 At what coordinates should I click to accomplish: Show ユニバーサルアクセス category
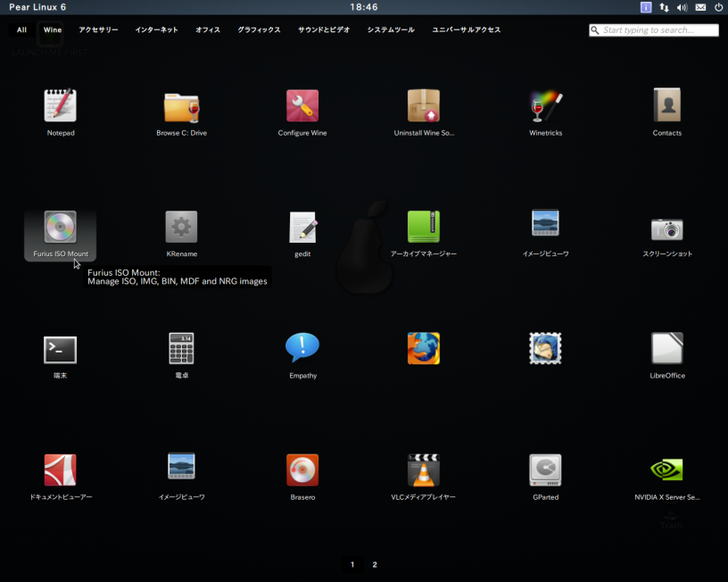466,29
